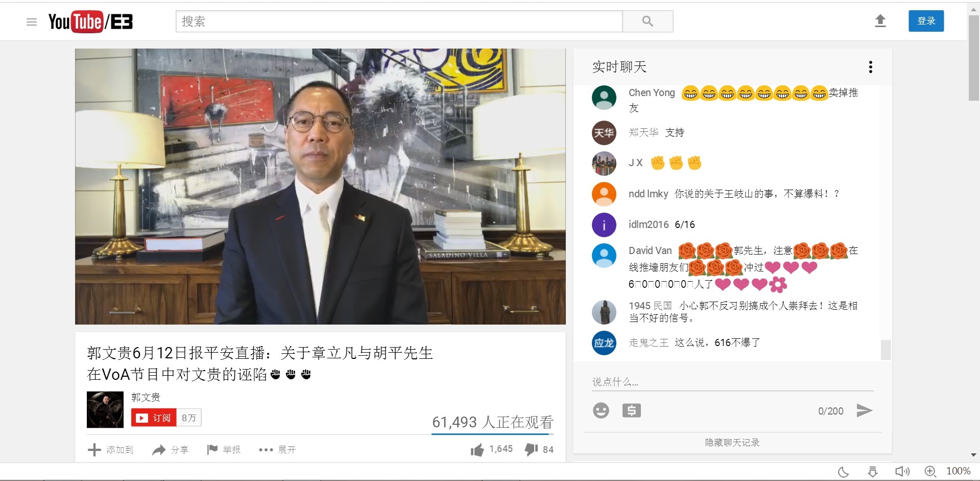
Task: Click 举报 to report the video
Action: [224, 450]
